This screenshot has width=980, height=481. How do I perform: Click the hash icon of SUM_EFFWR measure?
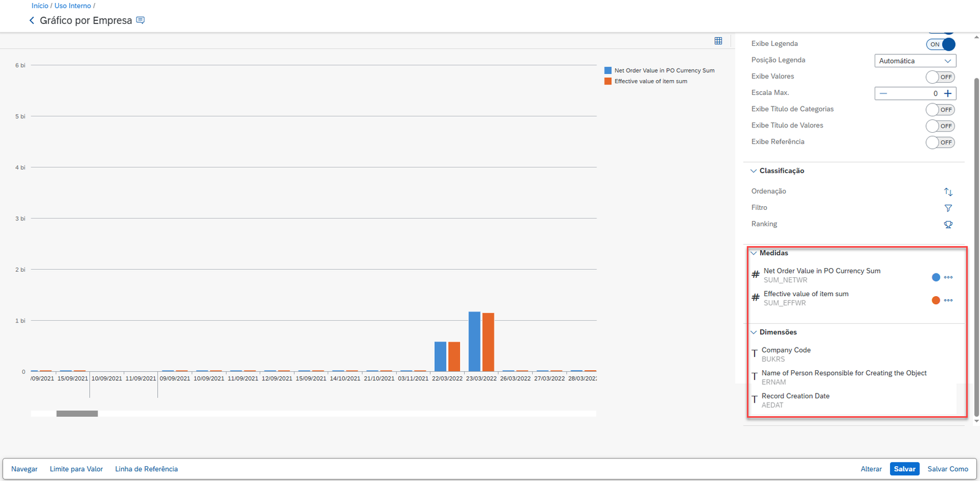coord(755,297)
